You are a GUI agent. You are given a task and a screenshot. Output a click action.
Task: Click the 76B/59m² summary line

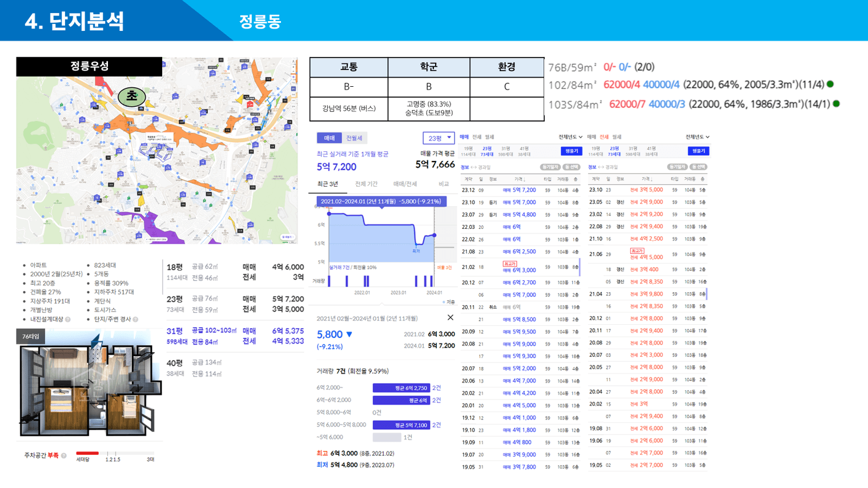point(601,67)
